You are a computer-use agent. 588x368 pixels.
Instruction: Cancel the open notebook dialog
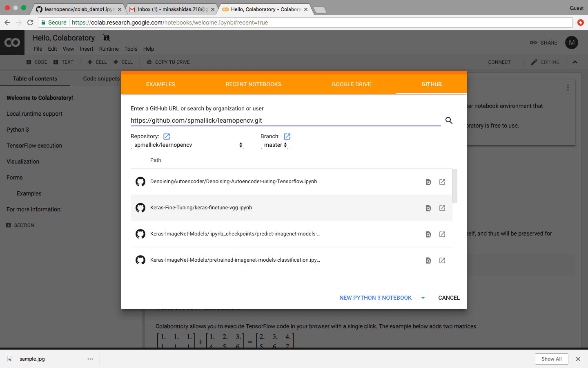click(449, 298)
